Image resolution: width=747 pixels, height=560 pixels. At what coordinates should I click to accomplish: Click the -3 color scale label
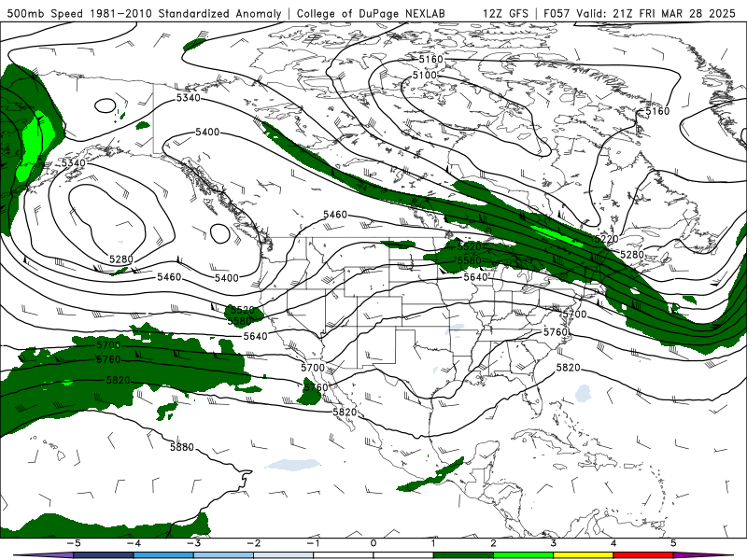tap(193, 543)
